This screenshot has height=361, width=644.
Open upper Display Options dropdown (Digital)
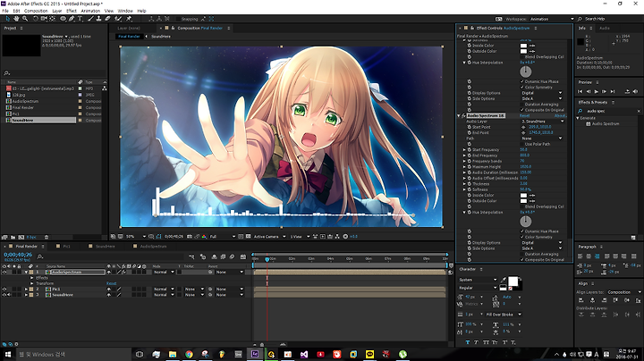point(541,93)
